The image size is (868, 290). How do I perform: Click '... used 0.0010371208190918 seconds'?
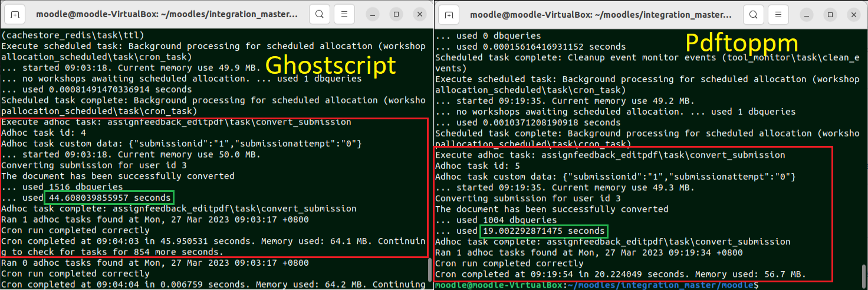[528, 122]
